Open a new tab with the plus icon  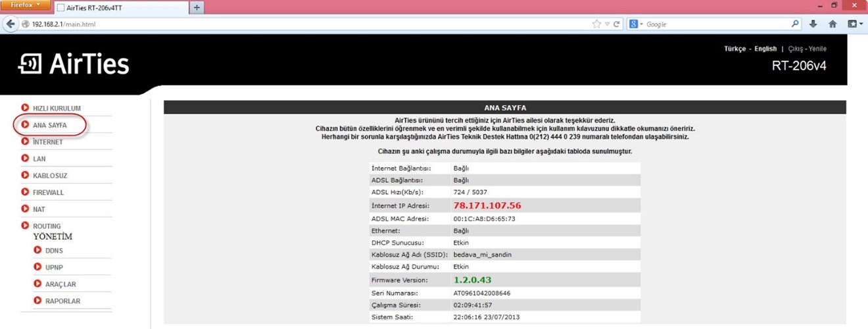[x=197, y=7]
